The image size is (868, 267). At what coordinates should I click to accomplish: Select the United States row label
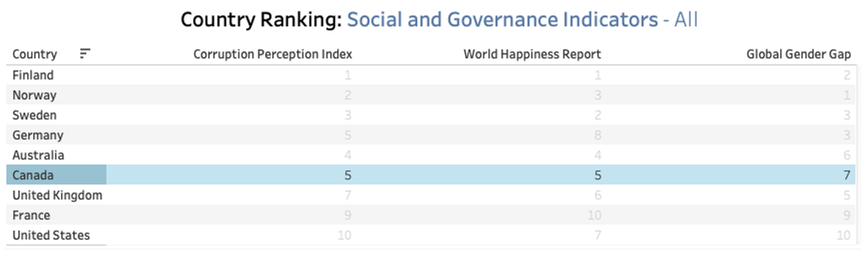(x=51, y=235)
